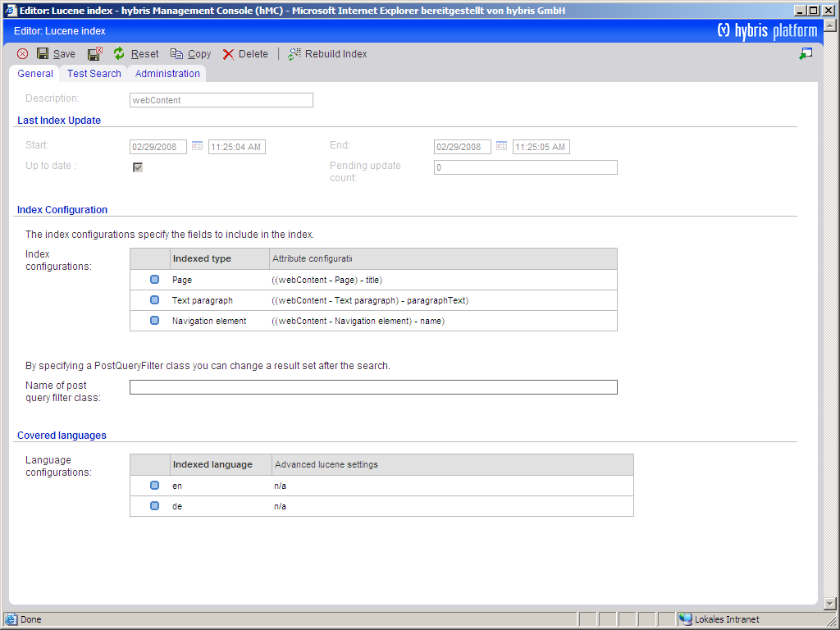Click blue square icon in Navigation element row
The width and height of the screenshot is (840, 630).
click(x=154, y=321)
